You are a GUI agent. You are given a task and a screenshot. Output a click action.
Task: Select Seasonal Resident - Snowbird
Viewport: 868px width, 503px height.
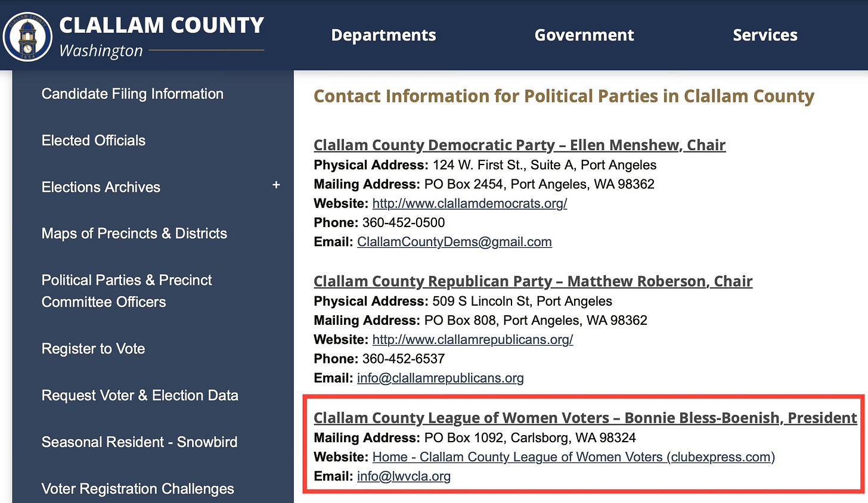[139, 442]
